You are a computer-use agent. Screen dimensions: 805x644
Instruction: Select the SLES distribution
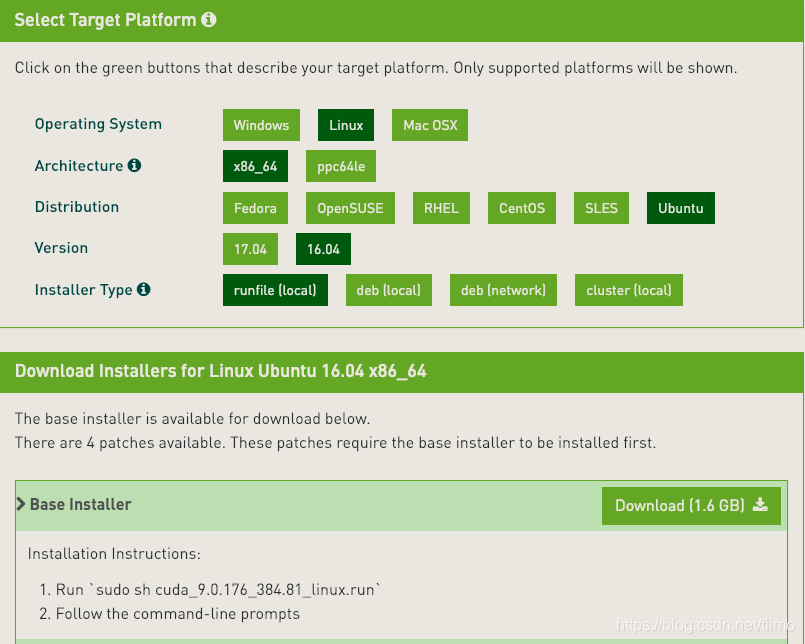pos(601,208)
